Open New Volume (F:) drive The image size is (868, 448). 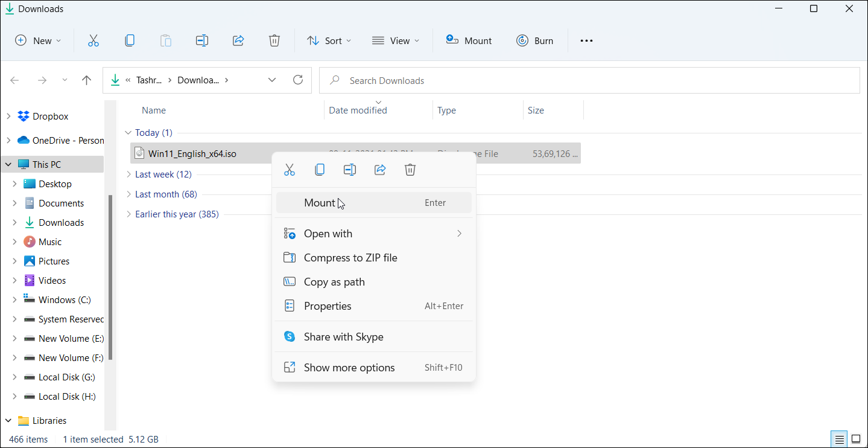[71, 358]
